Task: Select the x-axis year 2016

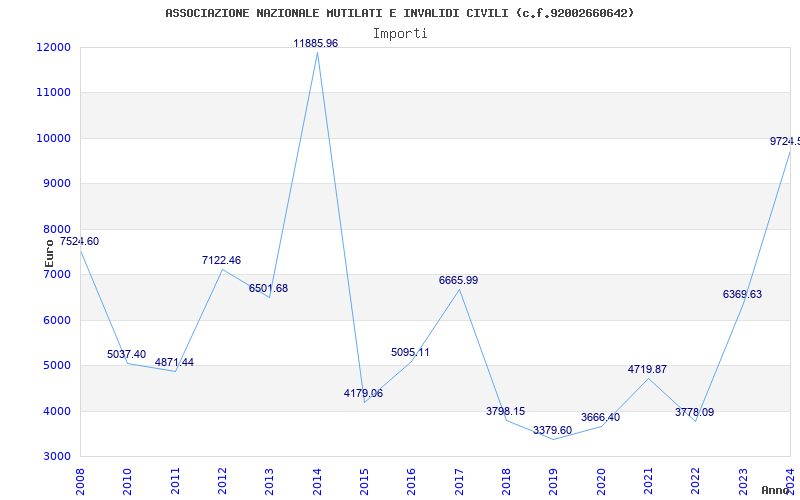Action: point(411,481)
